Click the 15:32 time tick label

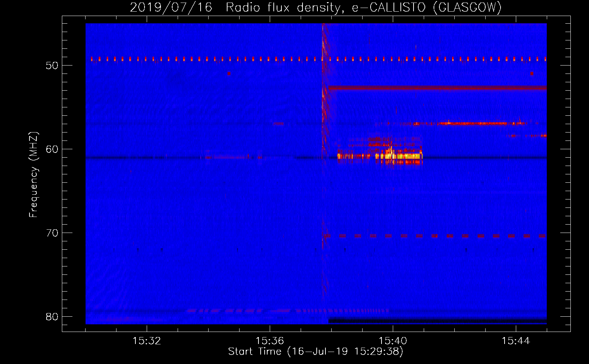click(x=147, y=341)
